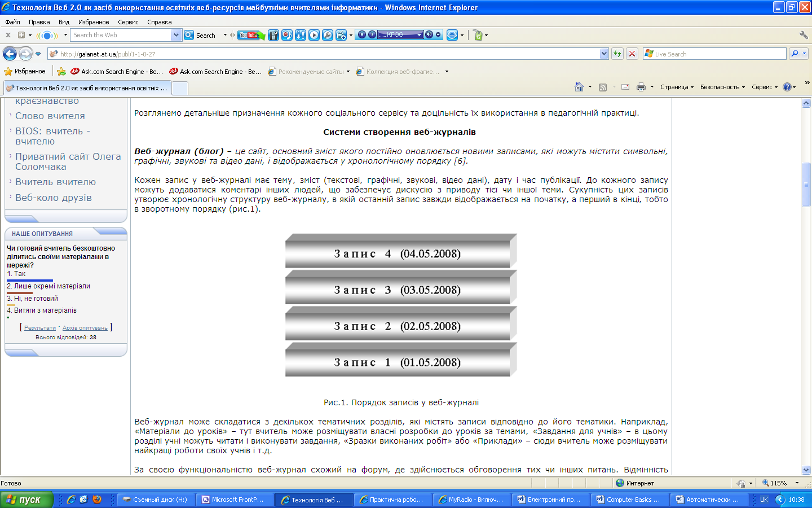Open new tab button
This screenshot has height=508, width=812.
click(x=179, y=88)
